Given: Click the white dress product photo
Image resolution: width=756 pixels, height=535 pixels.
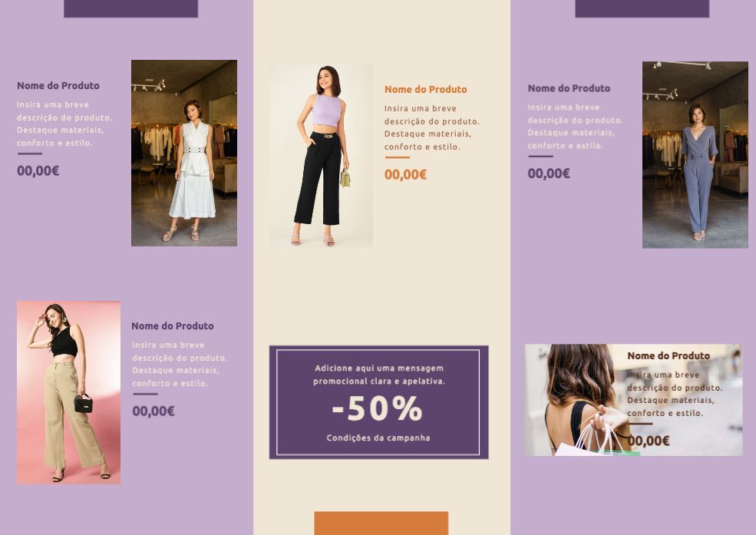Looking at the screenshot, I should (x=183, y=153).
